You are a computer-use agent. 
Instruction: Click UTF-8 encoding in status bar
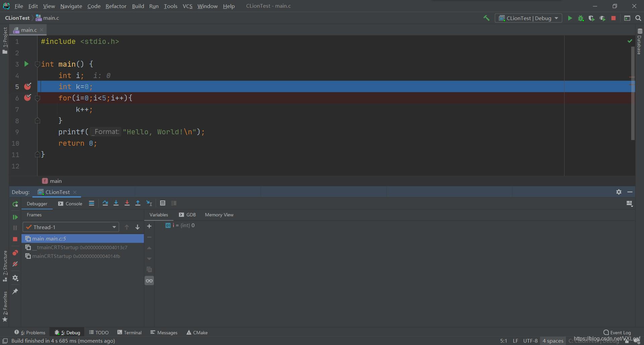click(x=530, y=341)
